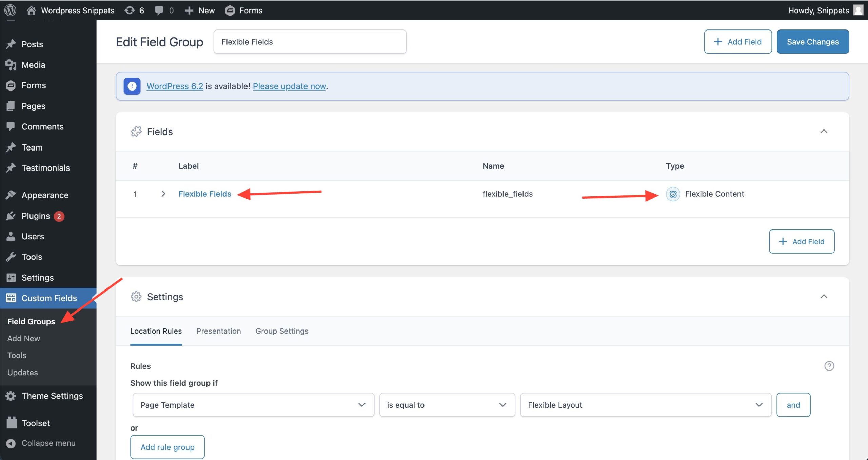This screenshot has width=868, height=460.
Task: Switch to the Presentation tab
Action: (x=218, y=331)
